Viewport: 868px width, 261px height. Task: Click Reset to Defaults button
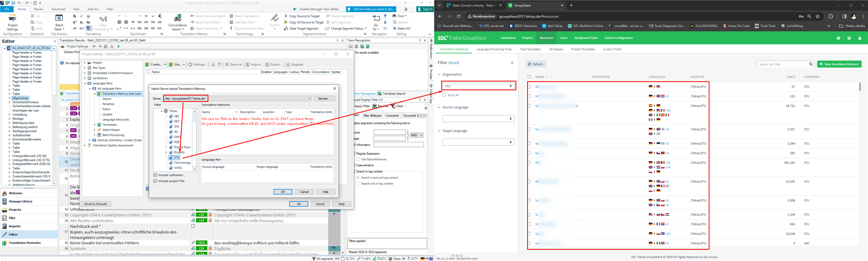tap(96, 204)
